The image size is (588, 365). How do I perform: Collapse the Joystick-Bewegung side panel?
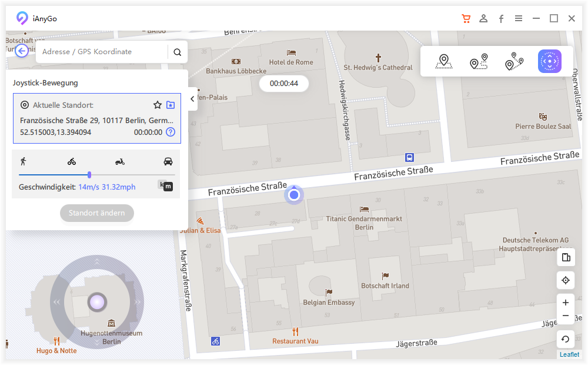pos(192,99)
